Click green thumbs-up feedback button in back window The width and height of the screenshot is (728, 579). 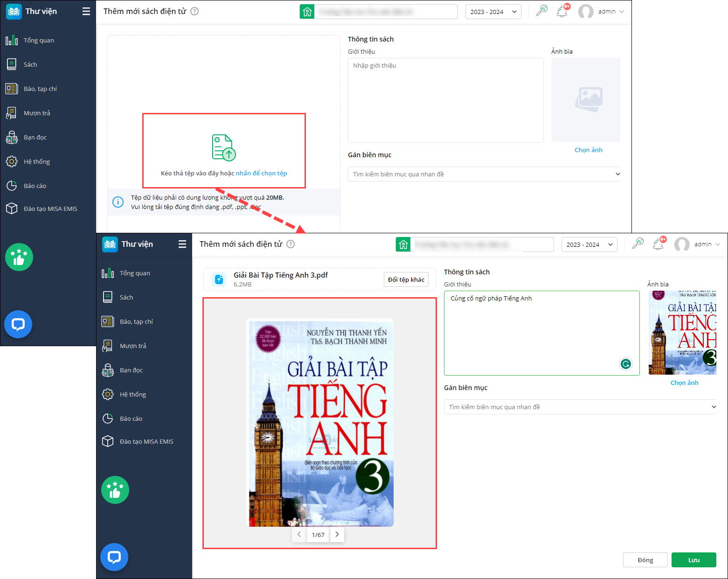(x=19, y=257)
